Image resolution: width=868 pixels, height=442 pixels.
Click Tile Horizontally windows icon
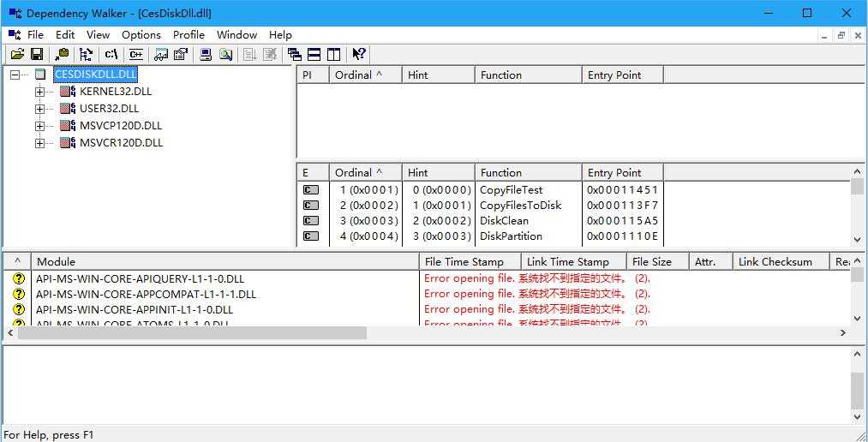coord(314,54)
